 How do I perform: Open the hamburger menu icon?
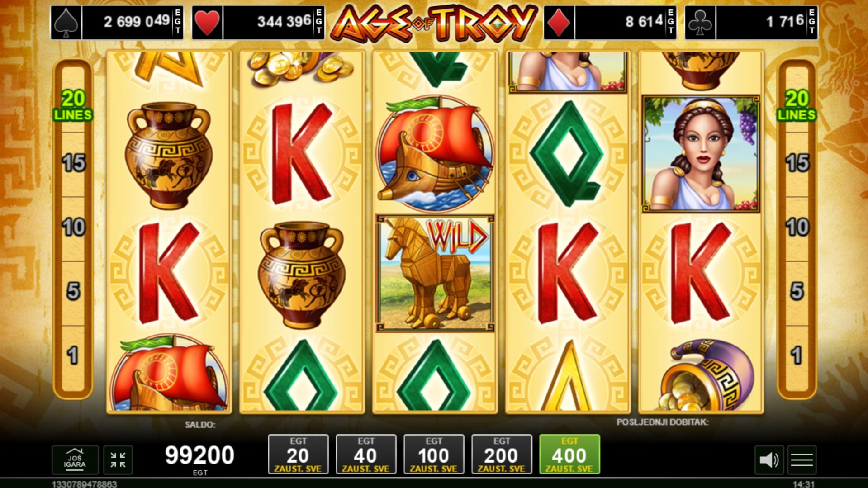[802, 460]
